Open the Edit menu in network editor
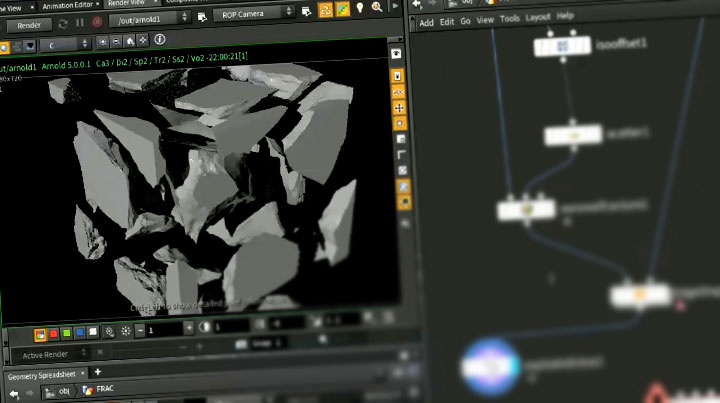This screenshot has height=403, width=720. pyautogui.click(x=447, y=22)
